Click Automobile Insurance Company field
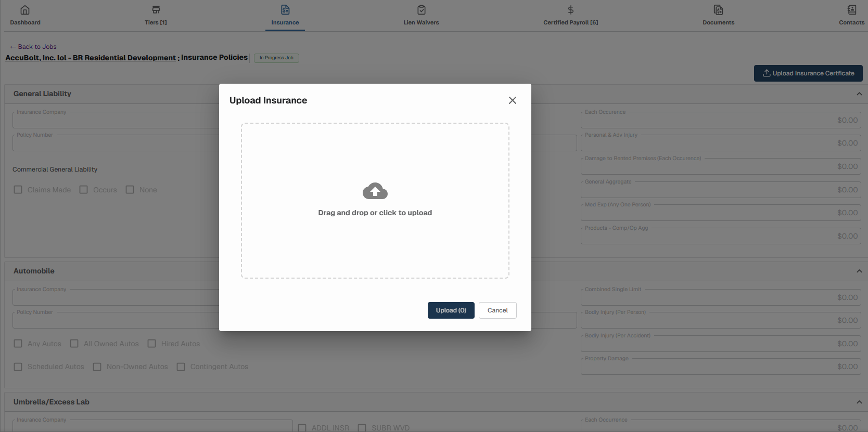 pyautogui.click(x=116, y=297)
